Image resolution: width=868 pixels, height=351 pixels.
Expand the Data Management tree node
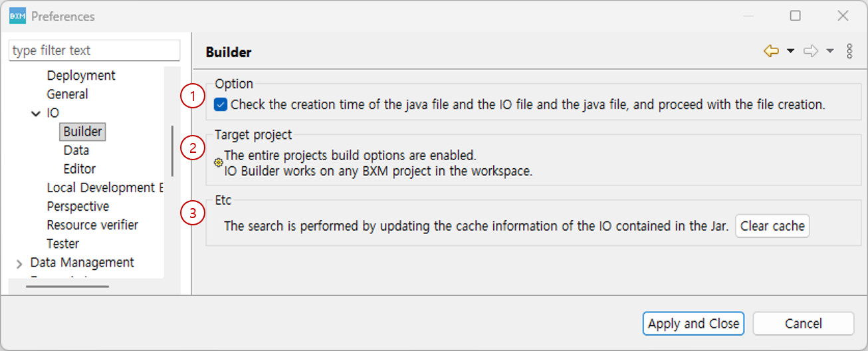19,264
